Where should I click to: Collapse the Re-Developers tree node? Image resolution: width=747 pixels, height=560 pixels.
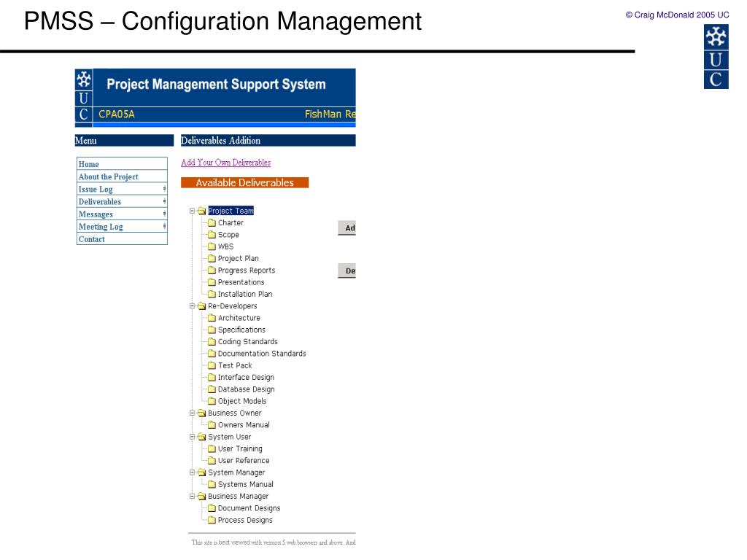click(193, 306)
